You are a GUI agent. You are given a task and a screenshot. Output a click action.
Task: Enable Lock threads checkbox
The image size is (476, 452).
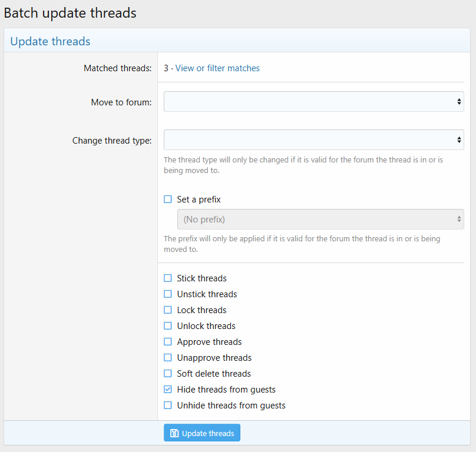tap(168, 310)
